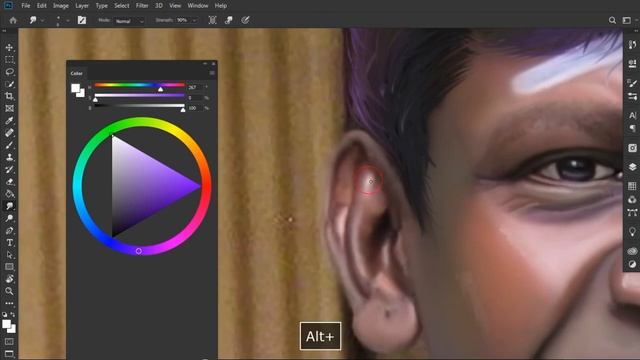Reset default foreground and background colors
640x360 pixels.
tap(4, 315)
